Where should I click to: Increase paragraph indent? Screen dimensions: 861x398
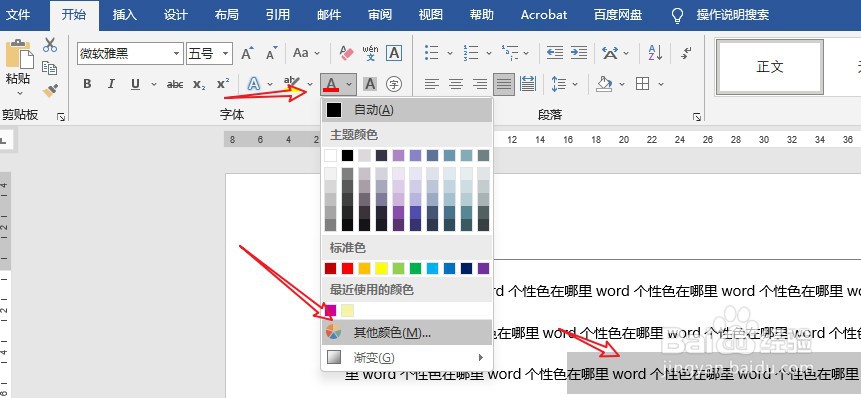click(579, 53)
